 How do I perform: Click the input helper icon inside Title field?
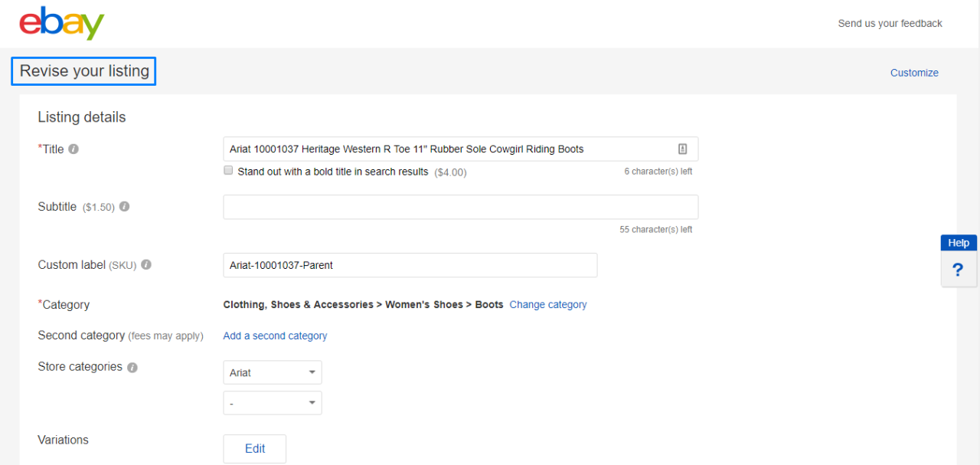tap(682, 149)
